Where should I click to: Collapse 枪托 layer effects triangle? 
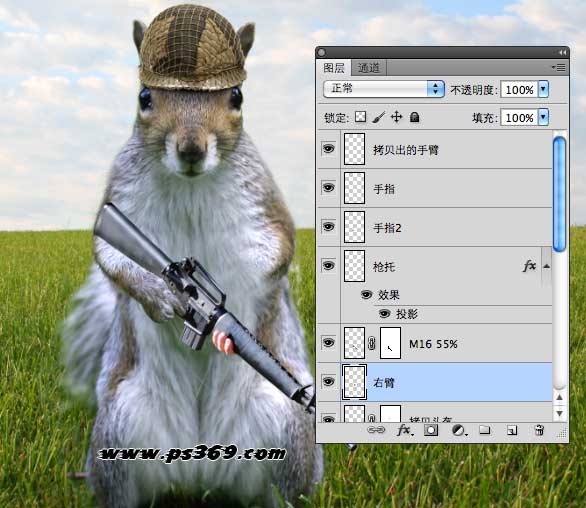click(546, 266)
